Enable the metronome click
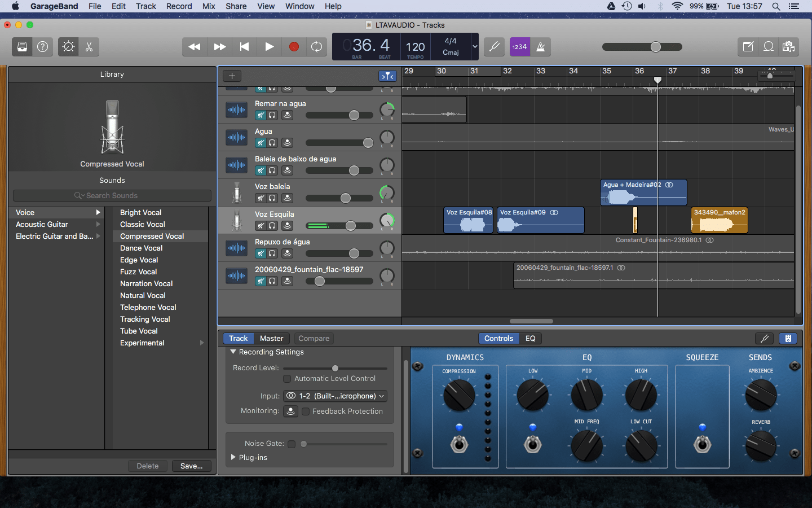The width and height of the screenshot is (812, 508). tap(540, 47)
